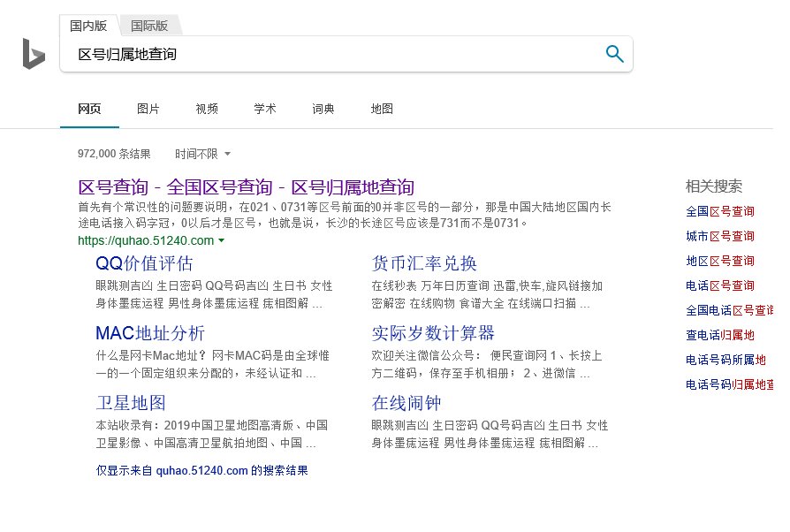
Task: Switch to the 国际版 tab
Action: pyautogui.click(x=148, y=26)
